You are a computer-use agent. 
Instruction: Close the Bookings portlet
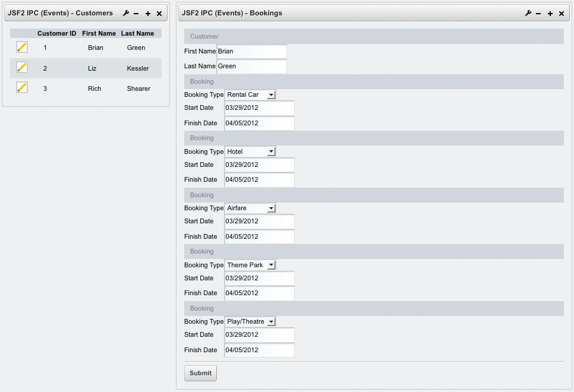pos(562,13)
